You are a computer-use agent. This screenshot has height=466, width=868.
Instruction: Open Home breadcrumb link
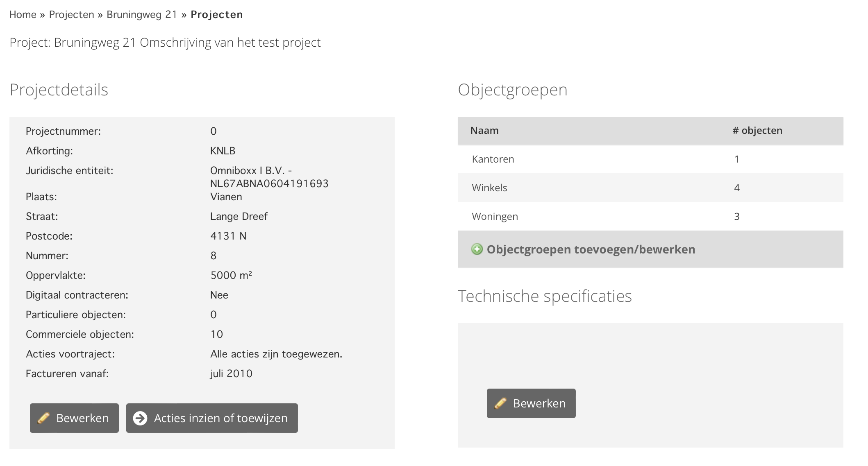click(x=23, y=15)
